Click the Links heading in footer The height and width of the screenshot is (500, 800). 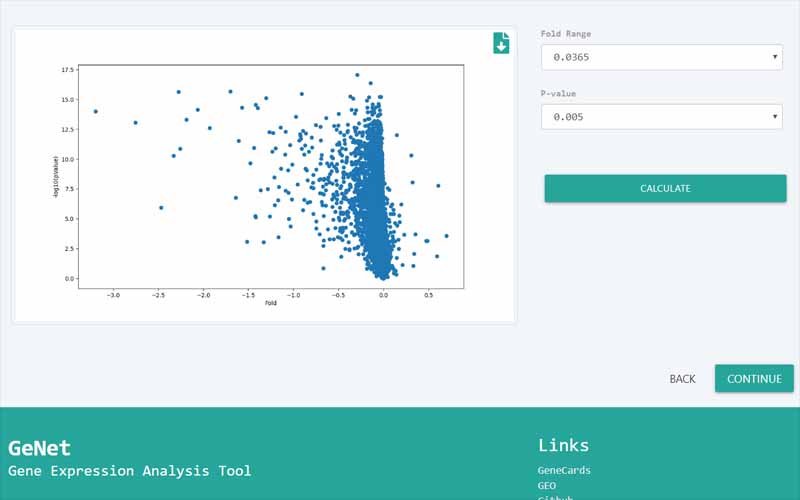click(x=563, y=445)
